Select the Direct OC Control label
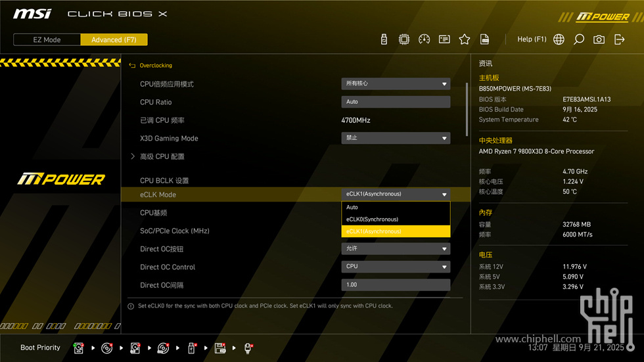The width and height of the screenshot is (644, 362). (x=168, y=267)
